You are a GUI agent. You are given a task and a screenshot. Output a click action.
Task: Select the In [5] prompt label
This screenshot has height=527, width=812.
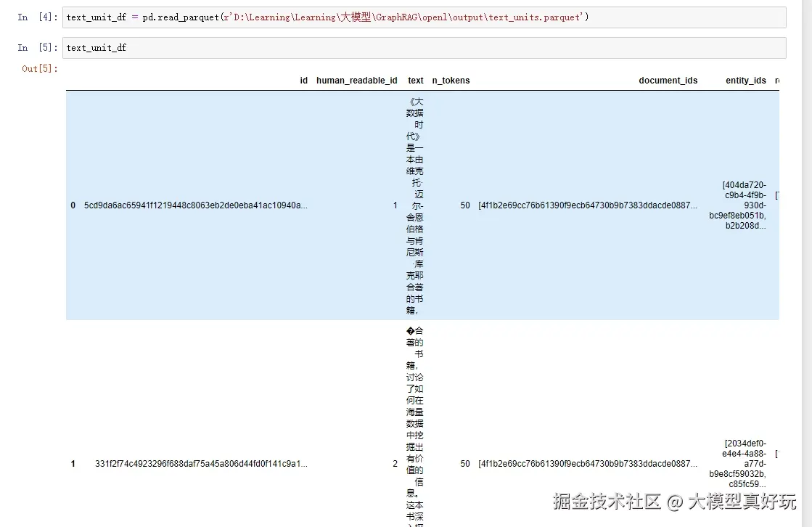[x=37, y=48]
